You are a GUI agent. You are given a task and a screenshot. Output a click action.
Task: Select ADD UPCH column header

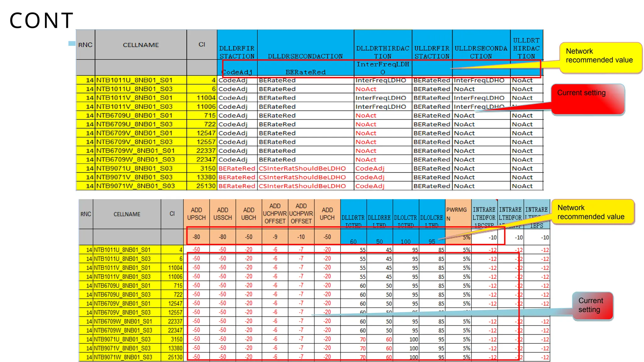pos(327,214)
